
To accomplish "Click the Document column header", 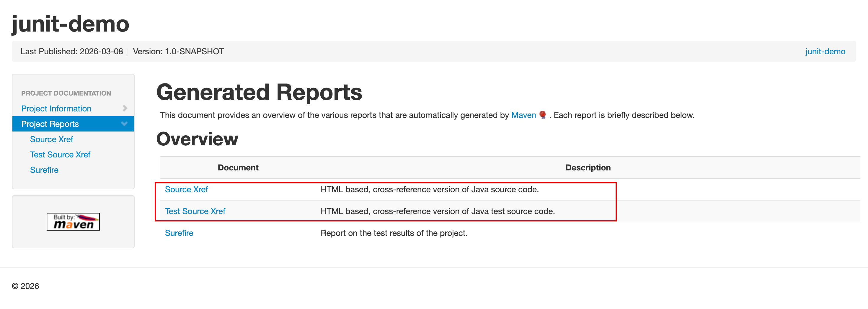I will click(238, 168).
